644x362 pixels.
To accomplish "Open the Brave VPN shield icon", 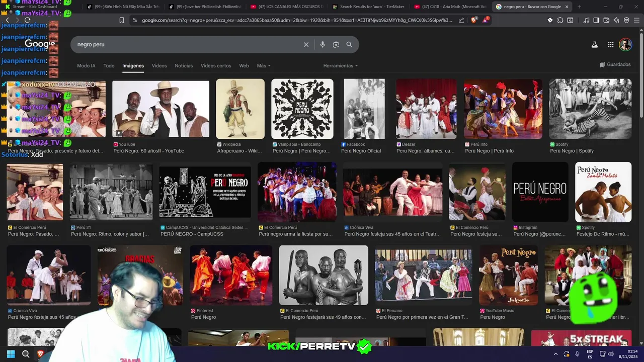I will pyautogui.click(x=626, y=20).
